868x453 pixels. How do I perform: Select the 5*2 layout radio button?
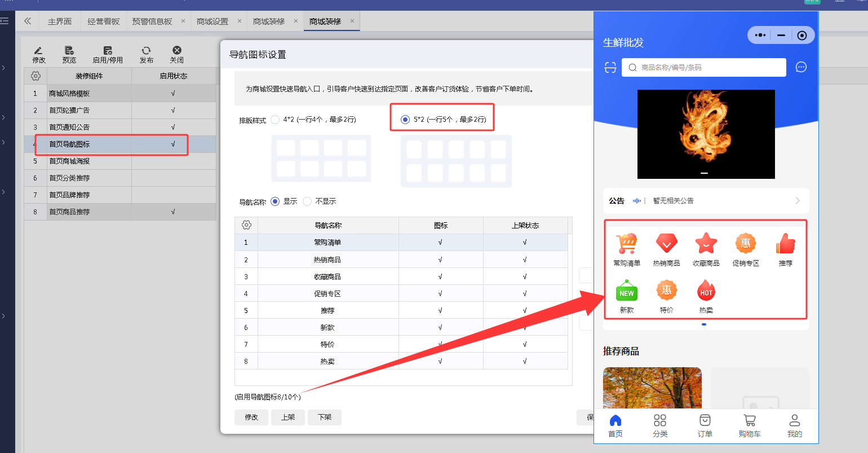tap(405, 120)
